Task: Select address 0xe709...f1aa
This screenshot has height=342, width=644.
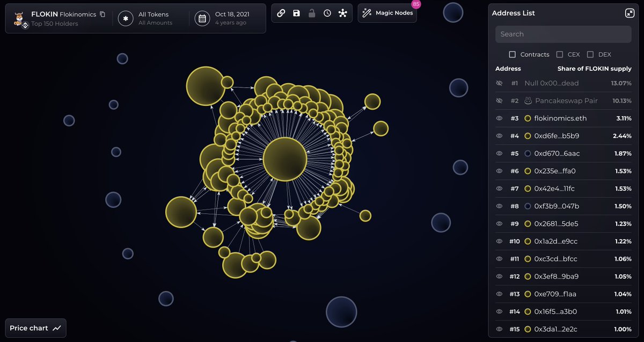Action: pyautogui.click(x=555, y=294)
